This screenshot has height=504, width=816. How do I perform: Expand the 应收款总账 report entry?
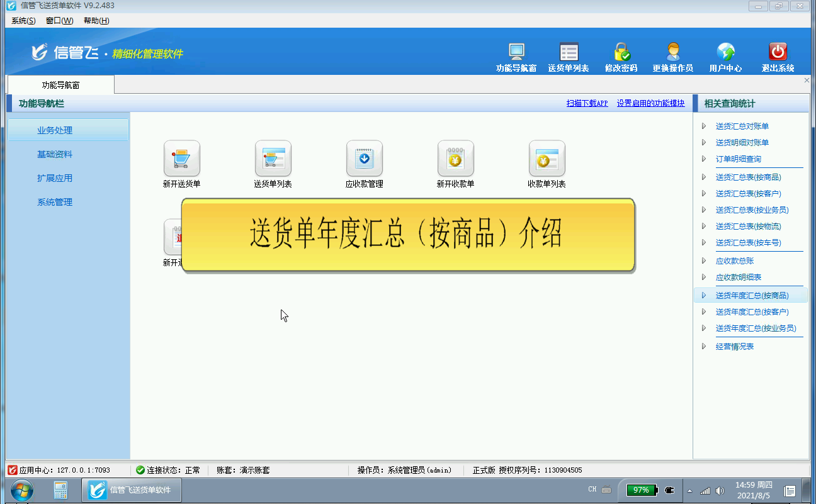click(734, 261)
